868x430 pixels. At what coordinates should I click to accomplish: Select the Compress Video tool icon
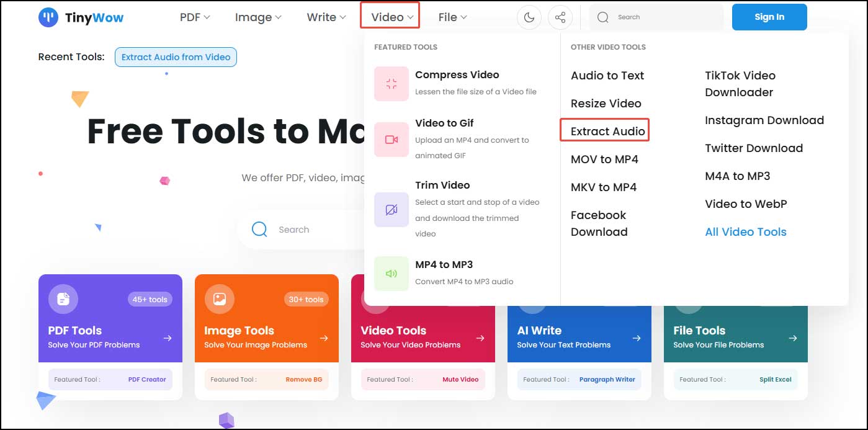point(391,83)
